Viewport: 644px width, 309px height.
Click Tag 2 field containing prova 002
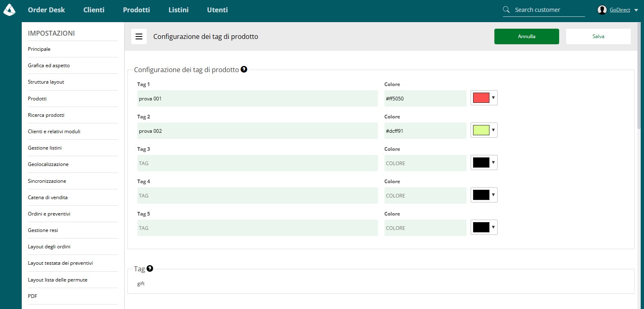[257, 131]
